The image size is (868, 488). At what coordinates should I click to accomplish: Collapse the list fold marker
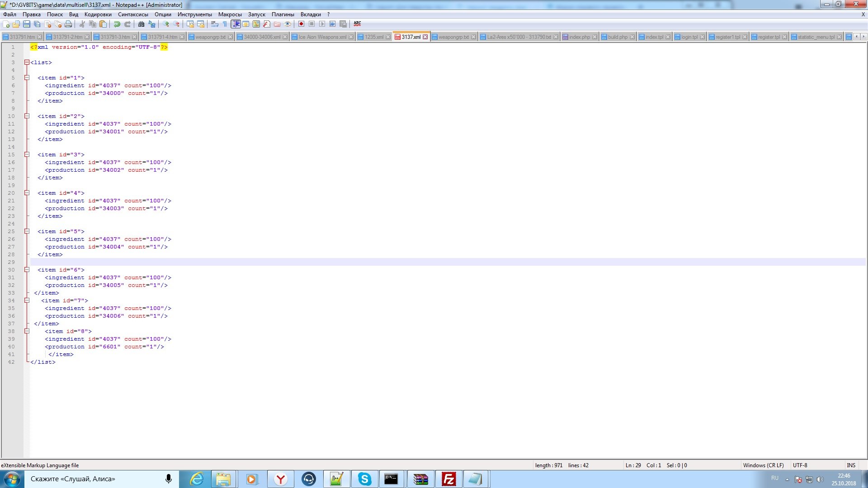(x=27, y=62)
